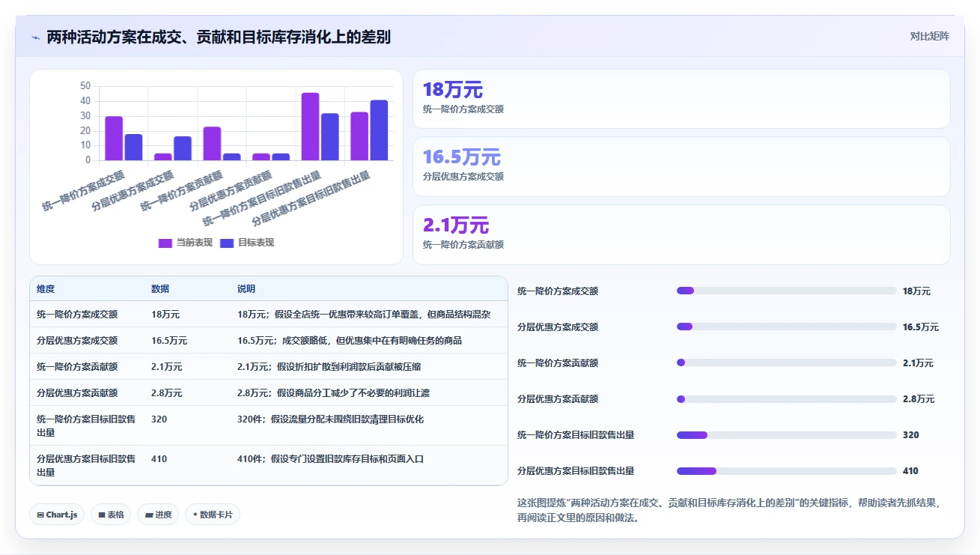Click progress bar for 统一降价方案目标旧款售出量
Viewport: 980px width, 555px height.
point(786,434)
